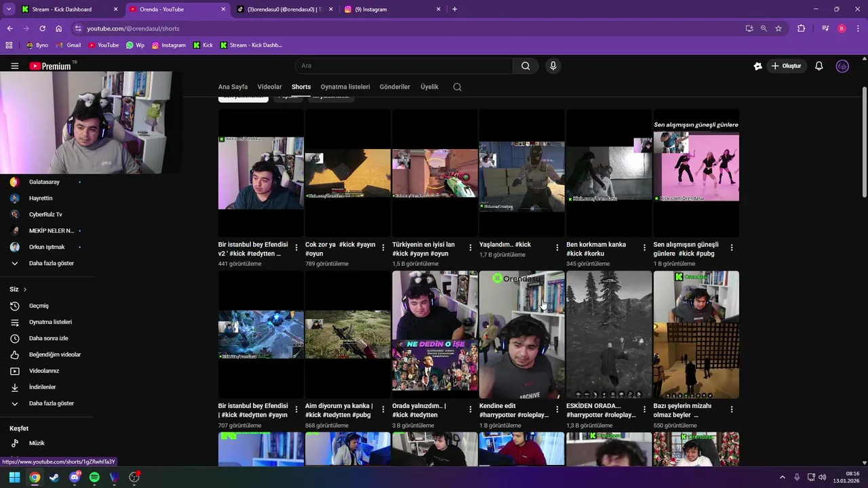Switch to the Ana Sayfa channel tab
The width and height of the screenshot is (868, 488).
pos(233,87)
